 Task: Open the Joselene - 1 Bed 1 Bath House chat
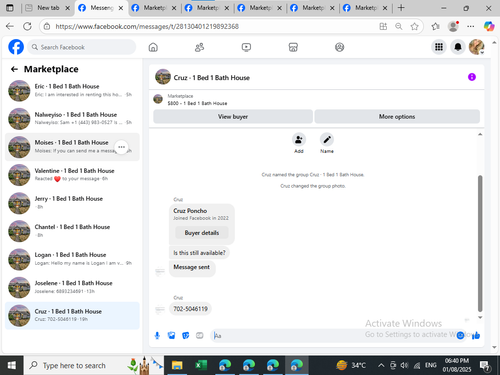pyautogui.click(x=72, y=287)
